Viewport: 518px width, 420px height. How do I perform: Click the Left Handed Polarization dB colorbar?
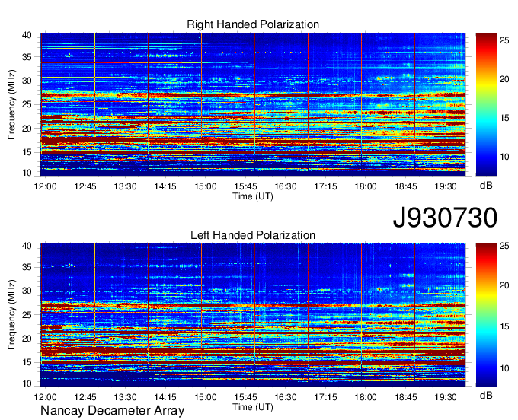(x=486, y=315)
